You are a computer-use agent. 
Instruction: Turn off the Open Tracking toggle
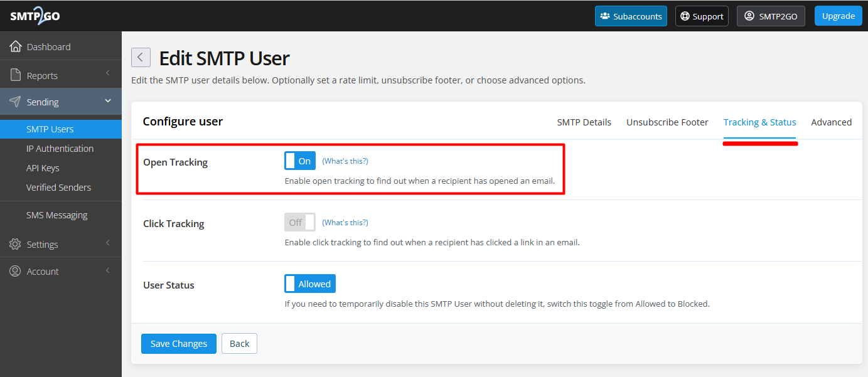pyautogui.click(x=300, y=161)
